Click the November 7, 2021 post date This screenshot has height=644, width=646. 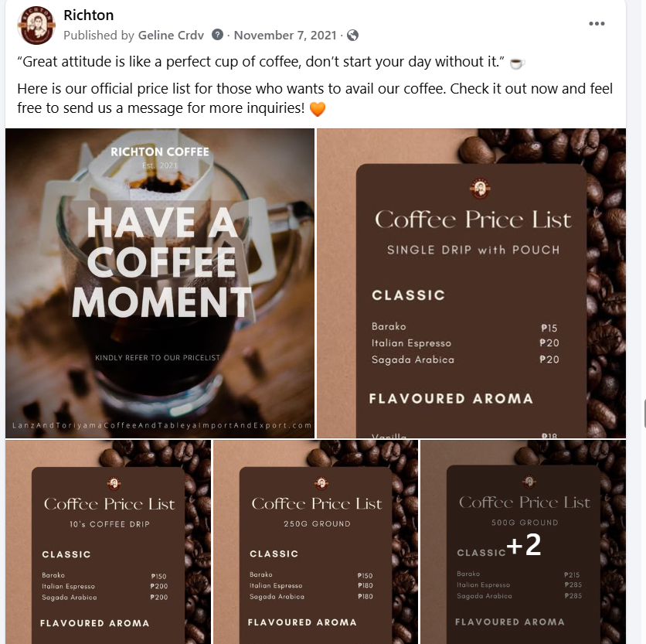(x=285, y=36)
